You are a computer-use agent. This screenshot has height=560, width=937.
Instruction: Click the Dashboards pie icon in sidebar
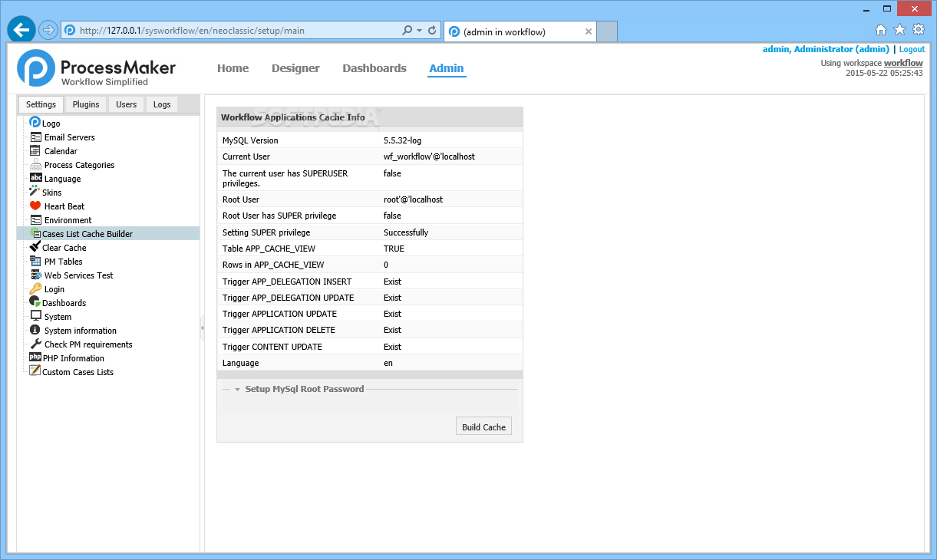tap(35, 302)
